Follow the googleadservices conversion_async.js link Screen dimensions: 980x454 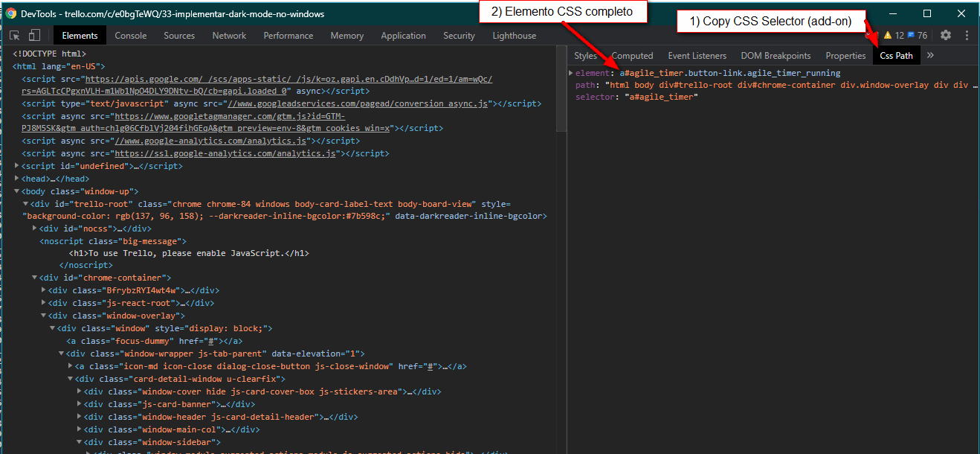[x=357, y=103]
